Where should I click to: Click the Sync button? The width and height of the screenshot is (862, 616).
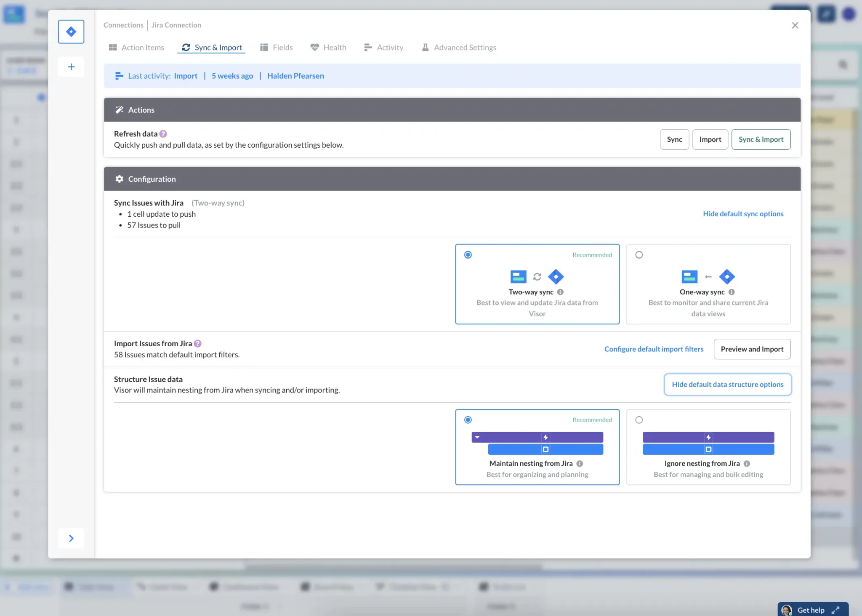pos(674,139)
